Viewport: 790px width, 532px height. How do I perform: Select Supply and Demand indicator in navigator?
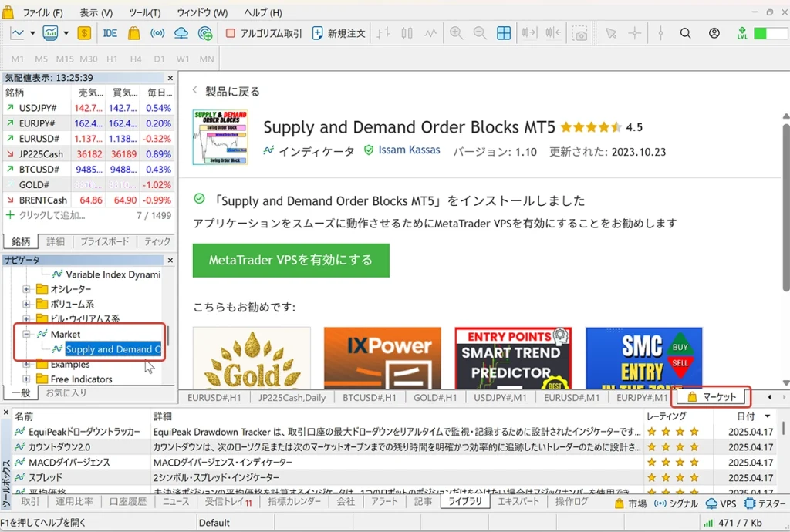coord(113,349)
